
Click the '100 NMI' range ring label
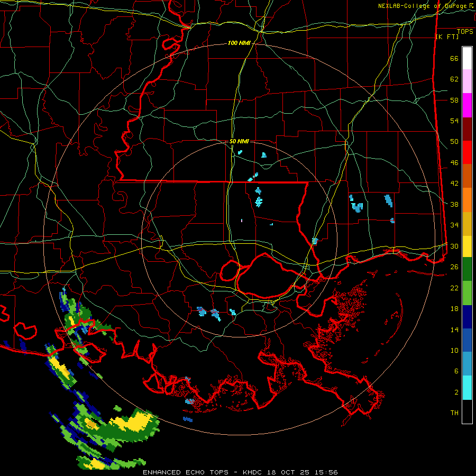[x=239, y=43]
